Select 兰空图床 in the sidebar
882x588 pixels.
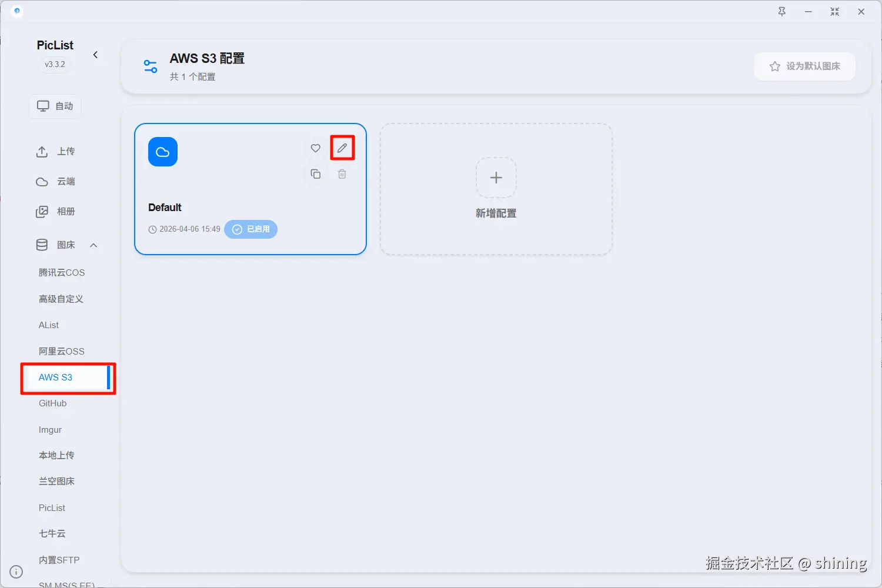click(56, 482)
